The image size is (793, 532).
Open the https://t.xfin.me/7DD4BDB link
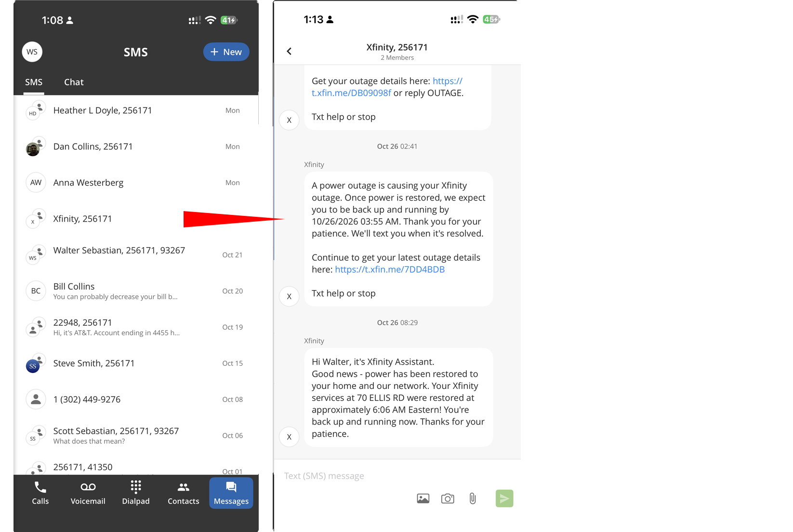point(390,269)
